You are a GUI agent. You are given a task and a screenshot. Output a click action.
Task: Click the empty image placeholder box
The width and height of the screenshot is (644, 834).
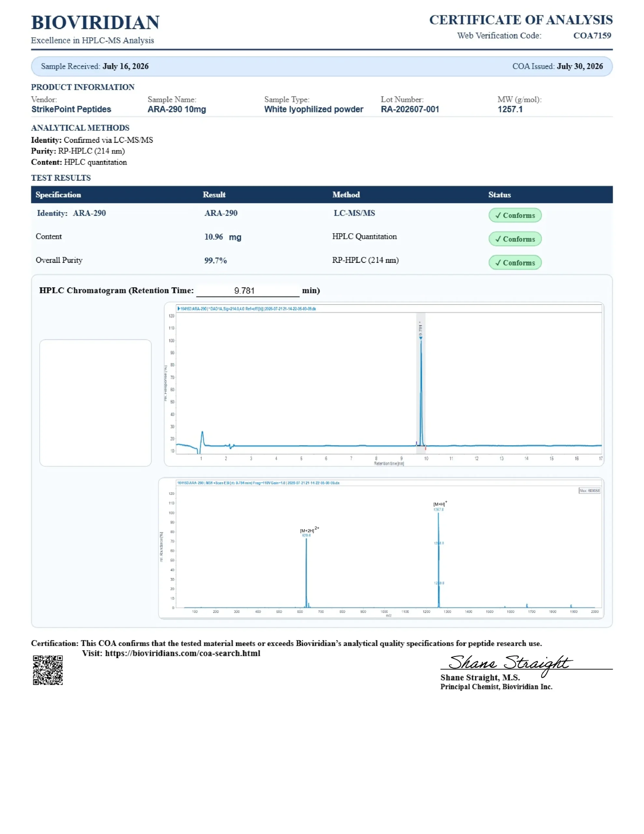coord(95,403)
